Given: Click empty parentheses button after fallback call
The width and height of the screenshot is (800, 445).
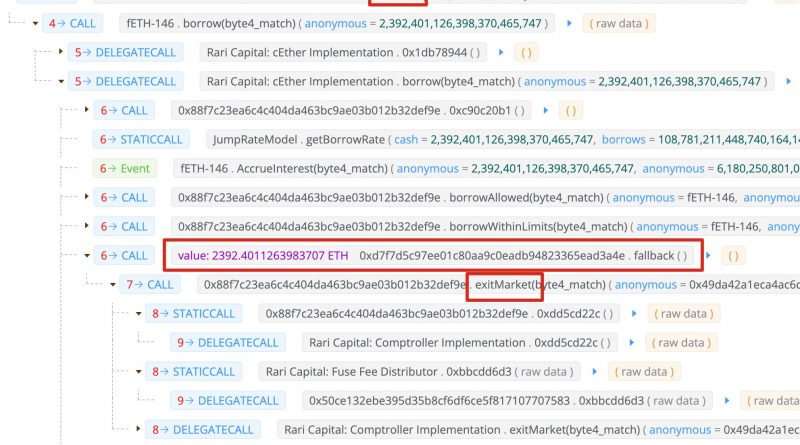Looking at the screenshot, I should (733, 255).
